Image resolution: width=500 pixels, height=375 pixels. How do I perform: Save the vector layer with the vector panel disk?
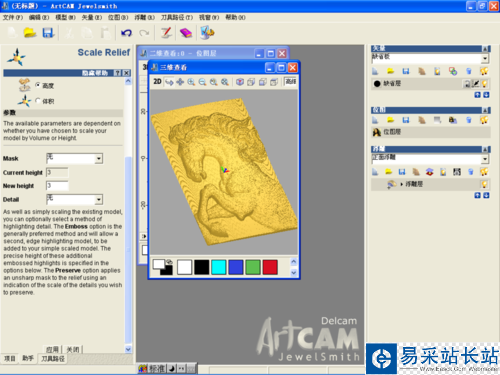406,71
